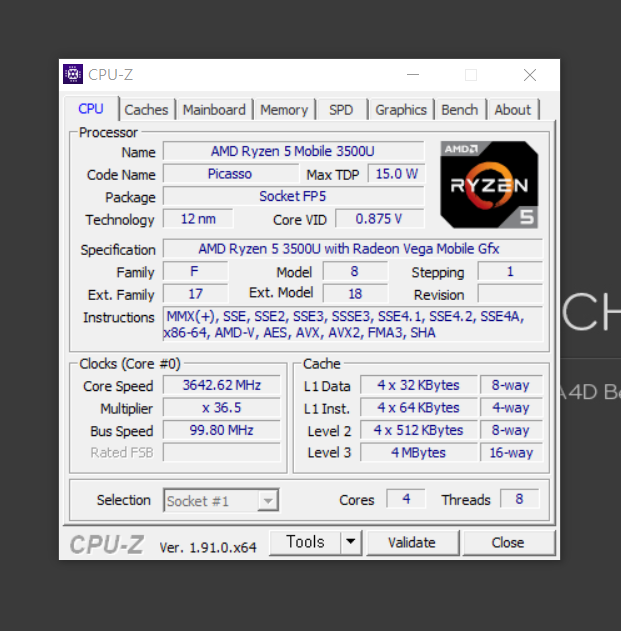Click L1 Inst. value 4 x 64 KBytes
621x631 pixels.
(419, 408)
